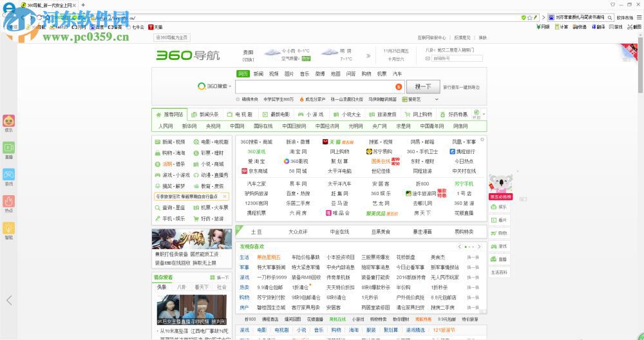Image resolution: width=644 pixels, height=340 pixels.
Task: Start the 截图 screenshot tool
Action: click(x=634, y=27)
